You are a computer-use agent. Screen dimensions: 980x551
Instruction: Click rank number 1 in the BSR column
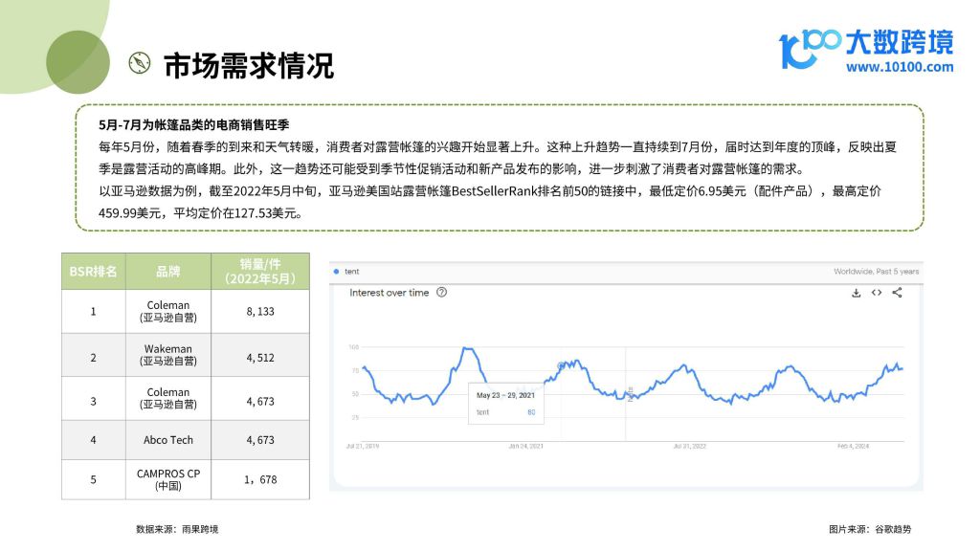(x=93, y=311)
